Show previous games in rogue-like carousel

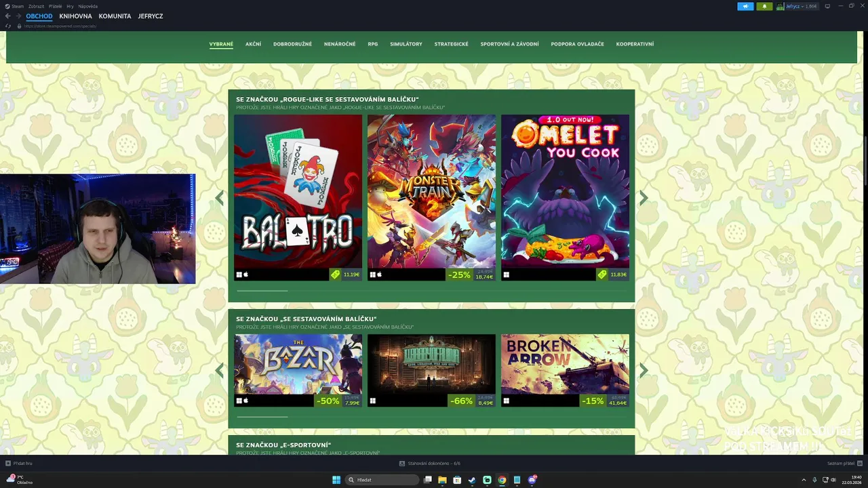(219, 198)
